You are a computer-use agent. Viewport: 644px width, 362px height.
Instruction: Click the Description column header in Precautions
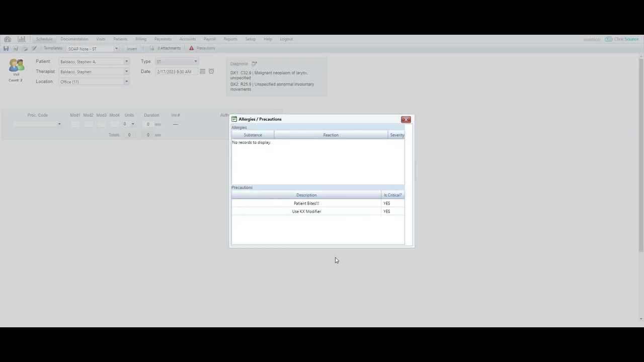coord(306,195)
